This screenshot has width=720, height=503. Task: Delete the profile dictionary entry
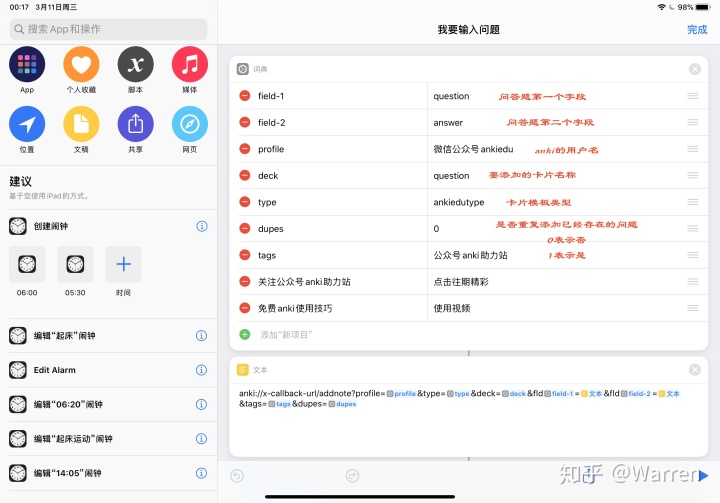pos(245,149)
